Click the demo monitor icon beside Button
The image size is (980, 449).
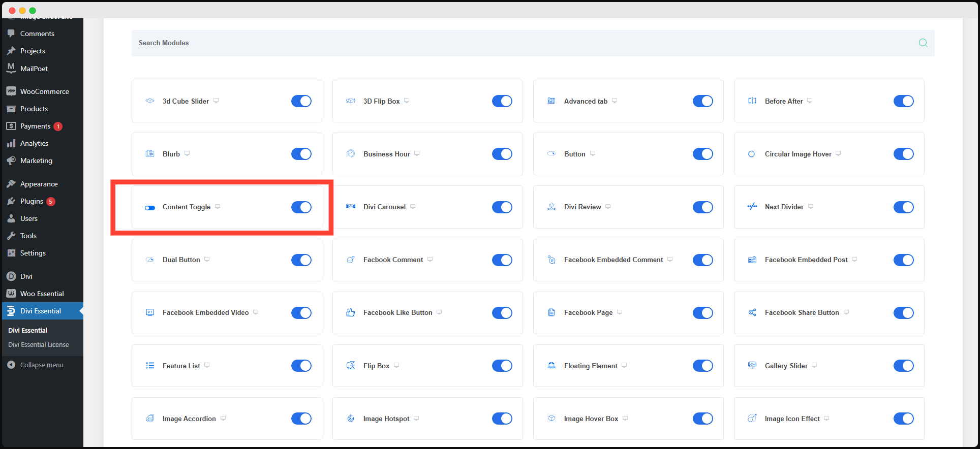click(x=593, y=154)
